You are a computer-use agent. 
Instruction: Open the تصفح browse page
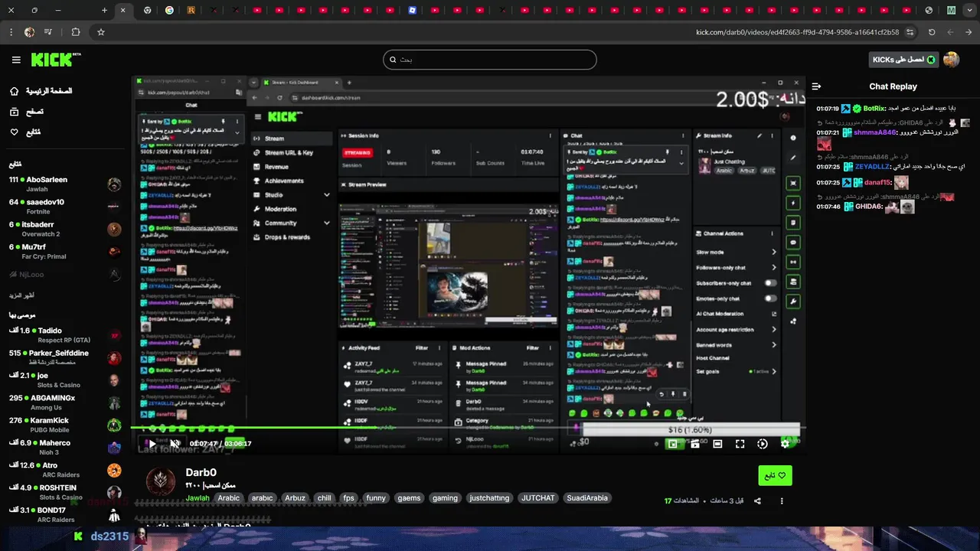coord(27,112)
